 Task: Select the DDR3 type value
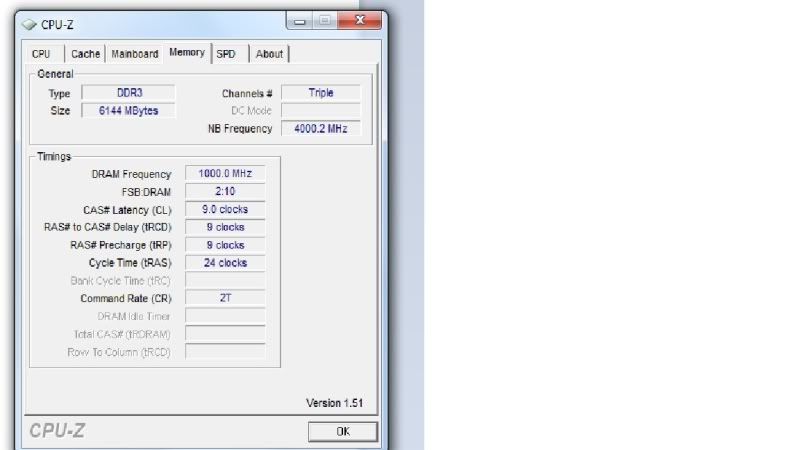click(129, 93)
